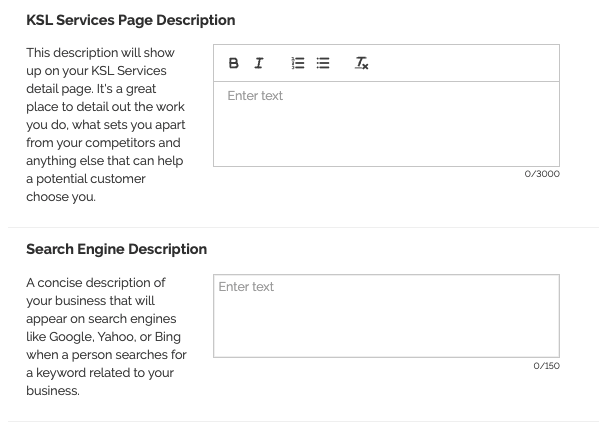The image size is (599, 431).
Task: Click the empty toolbar area right of clear formatting
Action: [464, 63]
